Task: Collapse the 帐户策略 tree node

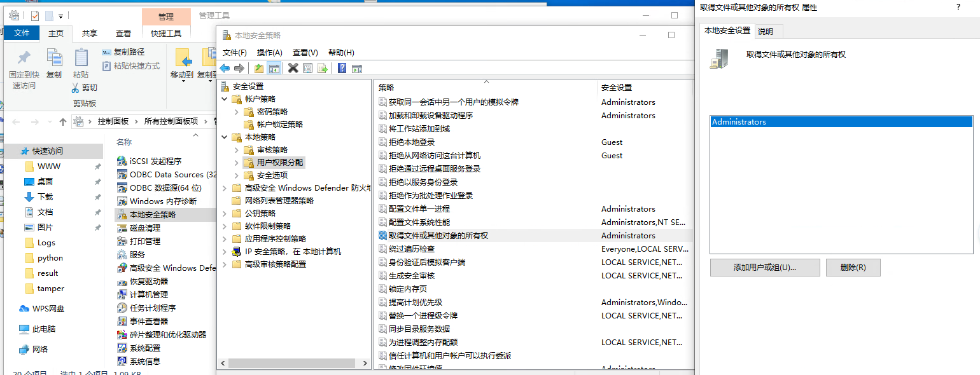Action: pos(224,99)
